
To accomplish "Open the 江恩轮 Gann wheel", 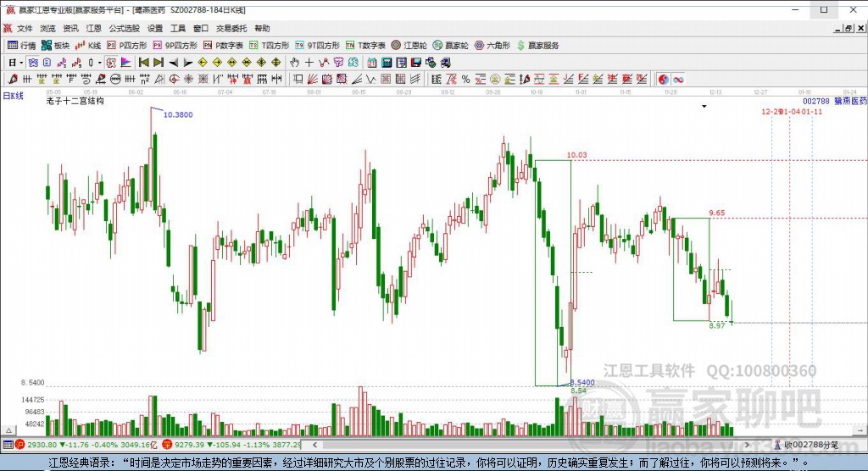I will (x=409, y=46).
